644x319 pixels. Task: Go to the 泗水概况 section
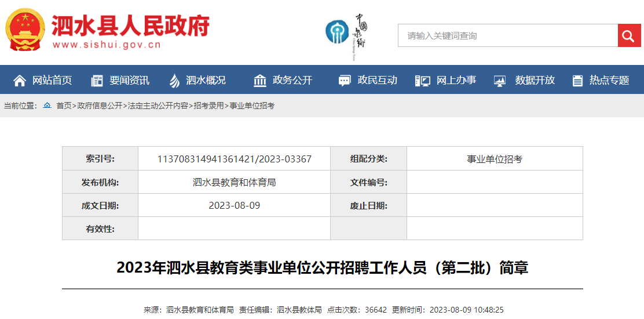(x=206, y=80)
